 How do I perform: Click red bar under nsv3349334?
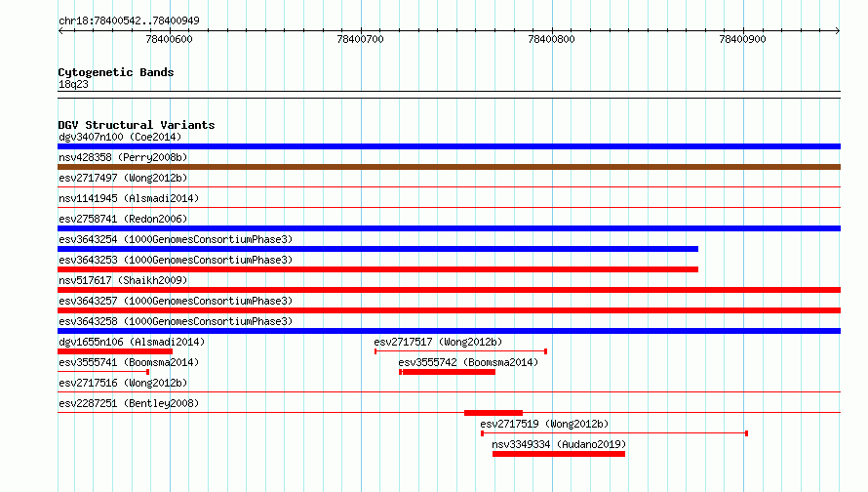tap(559, 454)
